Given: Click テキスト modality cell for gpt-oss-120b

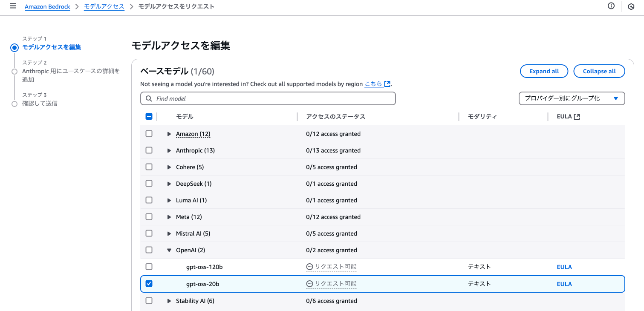Looking at the screenshot, I should pos(479,267).
